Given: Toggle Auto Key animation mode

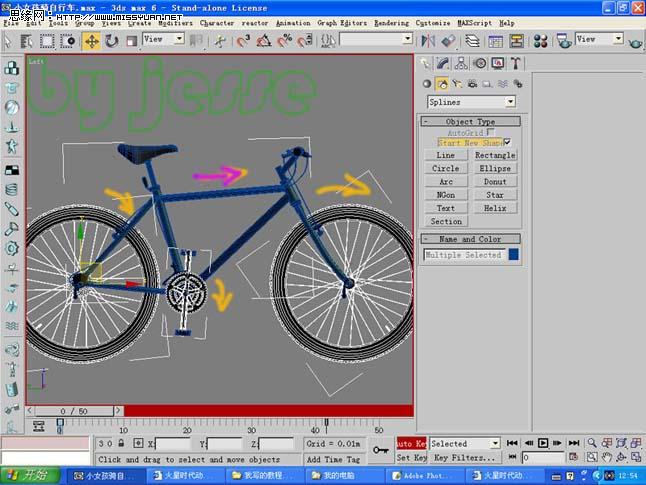Looking at the screenshot, I should point(411,444).
